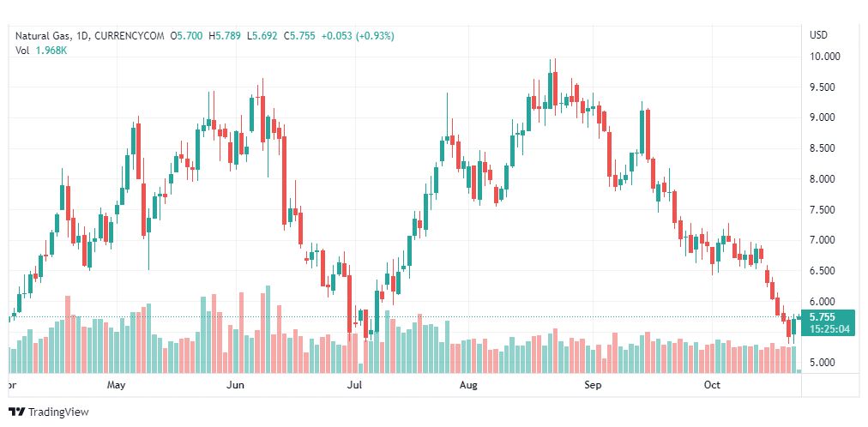Screen dimensions: 868x427
Task: Click the 10.000 price axis label
Action: (823, 57)
